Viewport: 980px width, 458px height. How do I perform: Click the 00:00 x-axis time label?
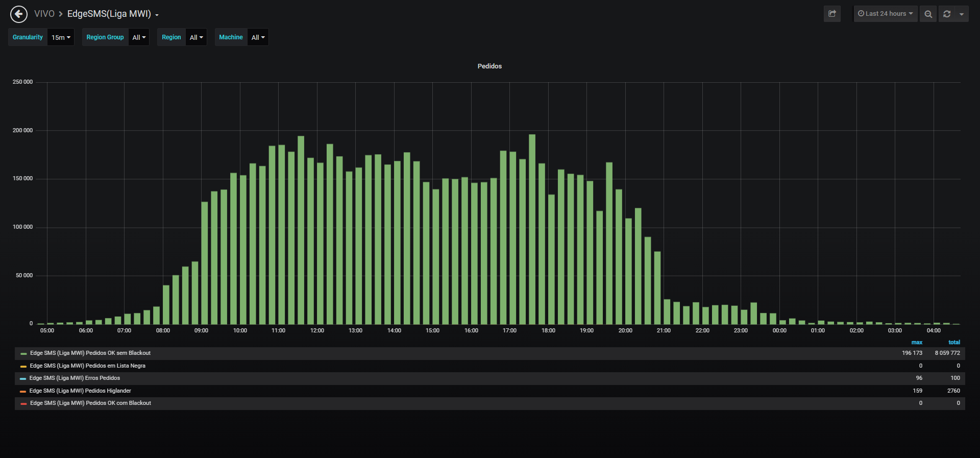tap(779, 331)
